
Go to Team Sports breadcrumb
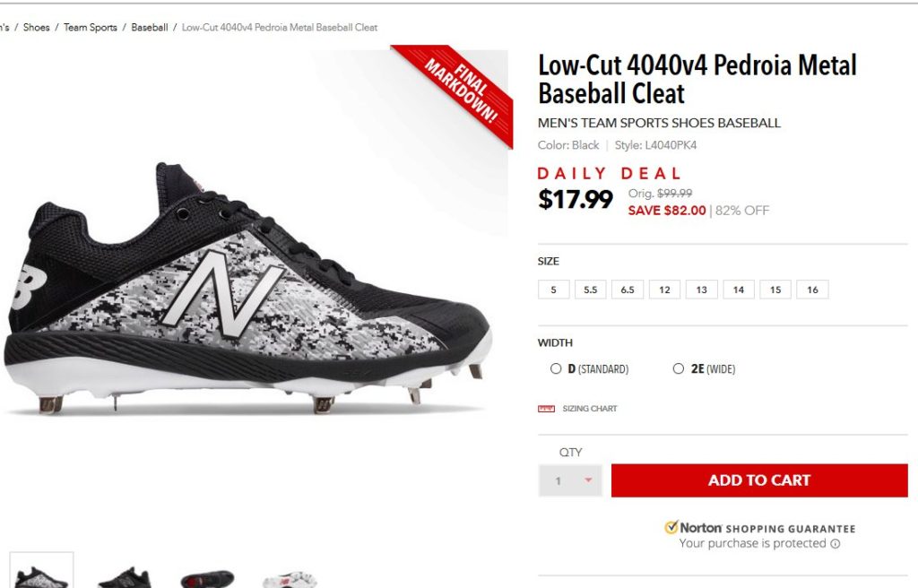point(91,28)
